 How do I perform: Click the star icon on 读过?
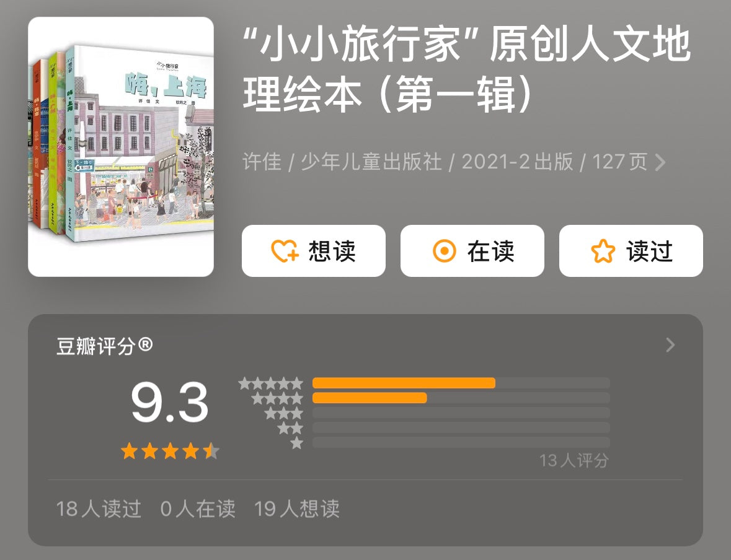point(603,251)
